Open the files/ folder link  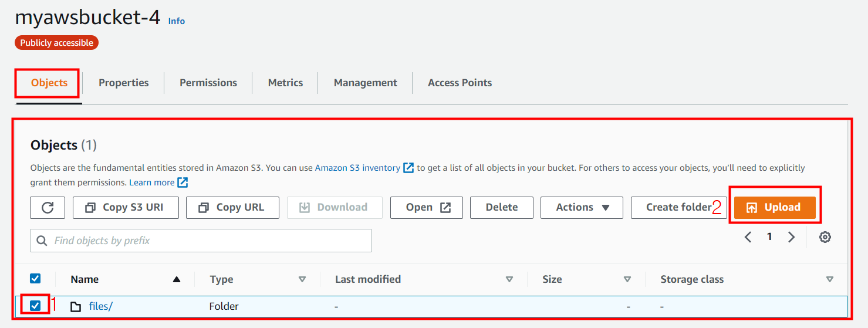point(100,306)
